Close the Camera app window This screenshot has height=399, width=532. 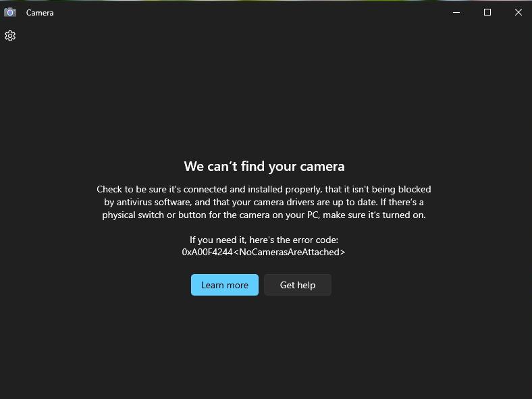518,13
